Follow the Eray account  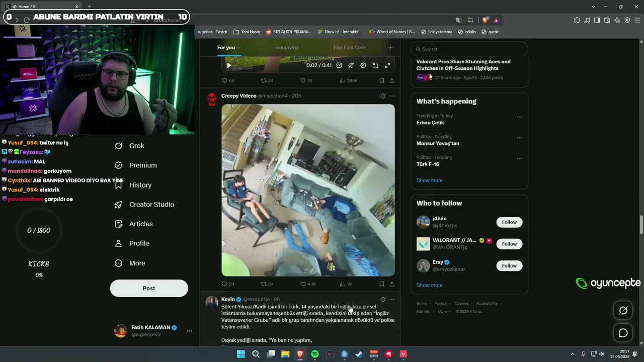509,265
